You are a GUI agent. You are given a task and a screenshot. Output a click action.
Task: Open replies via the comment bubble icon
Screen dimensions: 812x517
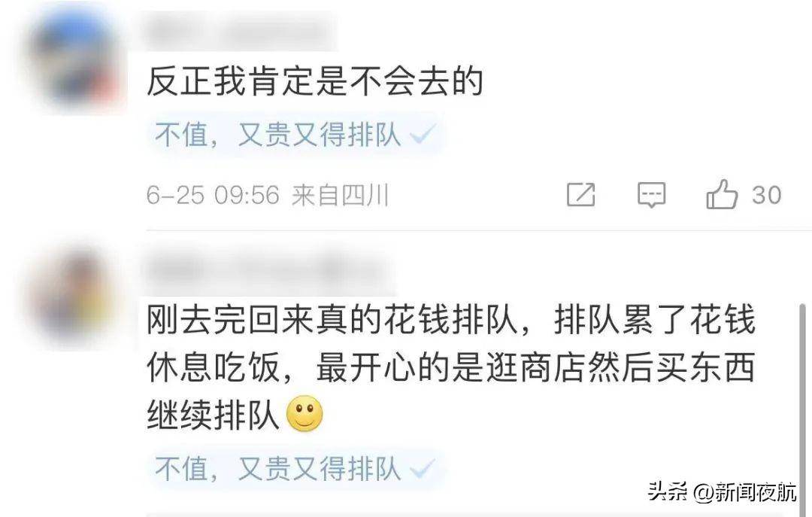pyautogui.click(x=651, y=195)
